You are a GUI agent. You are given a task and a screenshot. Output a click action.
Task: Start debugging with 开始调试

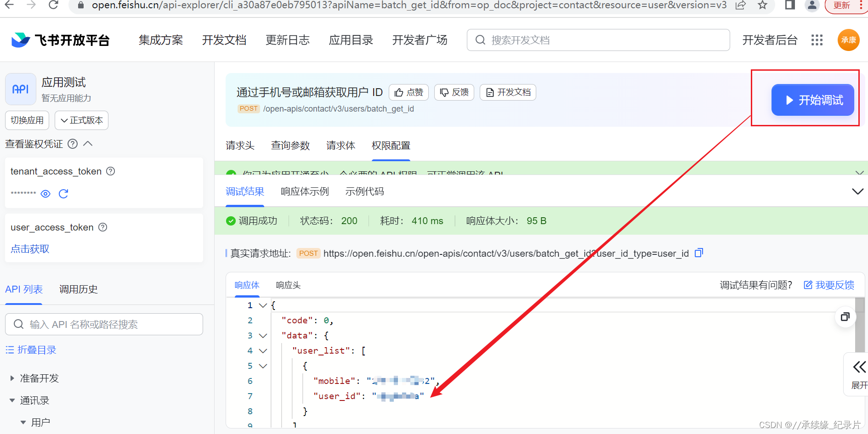(812, 100)
